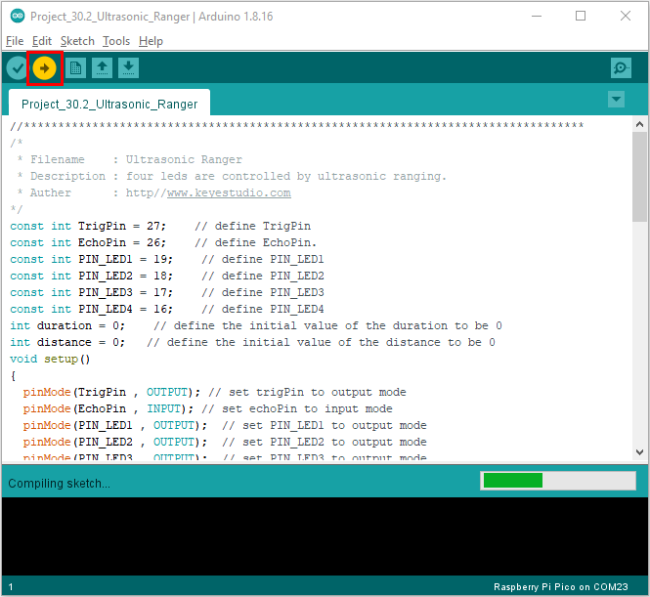The height and width of the screenshot is (597, 650).
Task: Click the line 'int distance = 0;'
Action: pyautogui.click(x=67, y=342)
